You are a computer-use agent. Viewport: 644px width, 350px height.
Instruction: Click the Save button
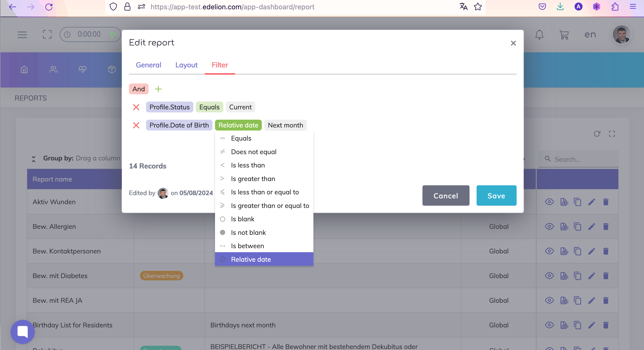[496, 196]
